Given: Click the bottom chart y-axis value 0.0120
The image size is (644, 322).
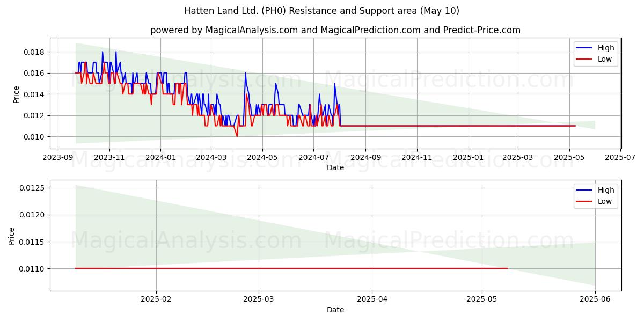Looking at the screenshot, I should [33, 215].
